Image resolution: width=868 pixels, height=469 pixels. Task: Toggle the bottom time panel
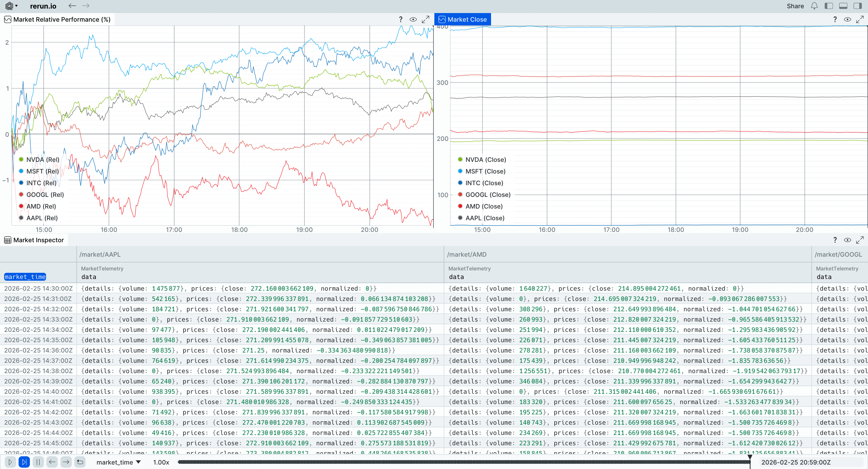[843, 6]
